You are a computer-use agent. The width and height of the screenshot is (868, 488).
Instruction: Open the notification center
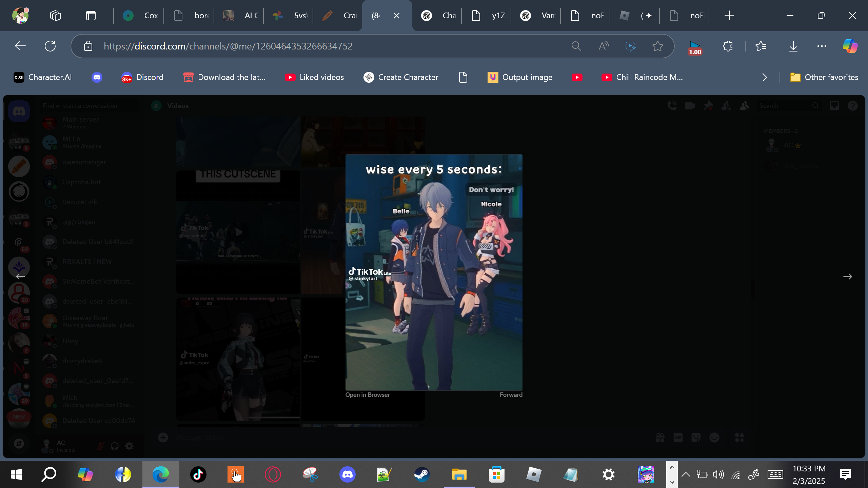846,474
